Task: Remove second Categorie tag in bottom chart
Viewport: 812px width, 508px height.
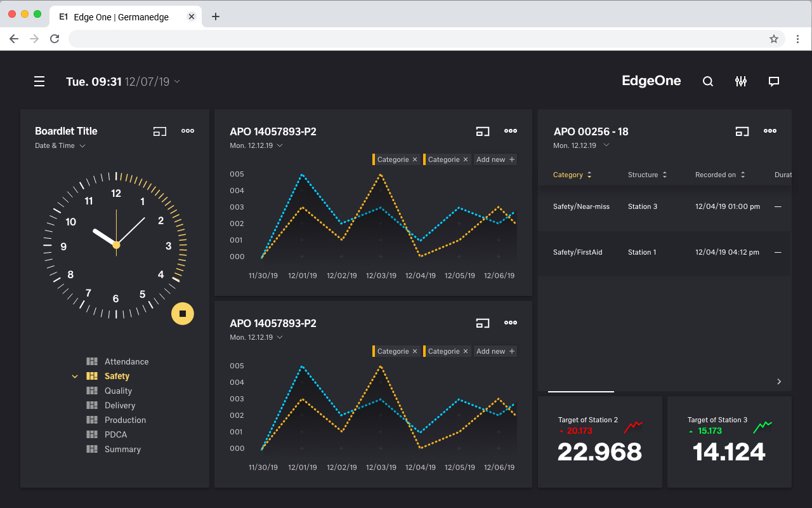Action: tap(466, 352)
